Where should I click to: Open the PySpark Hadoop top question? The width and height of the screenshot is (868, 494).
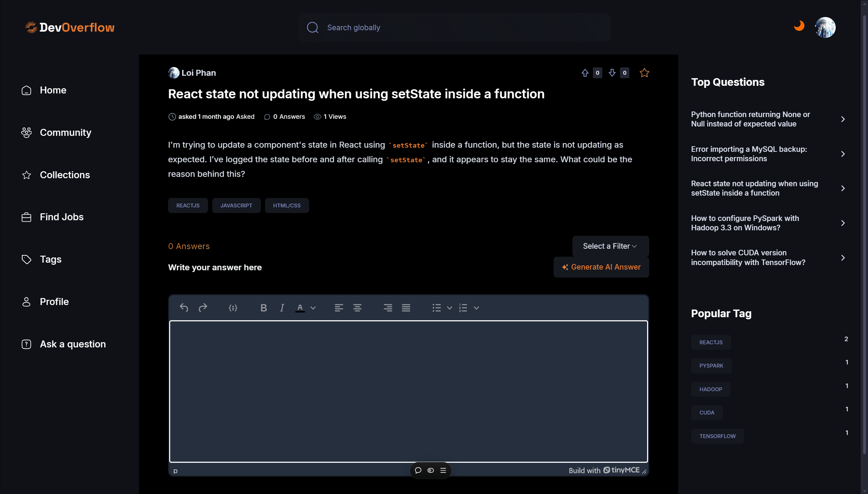tap(745, 223)
